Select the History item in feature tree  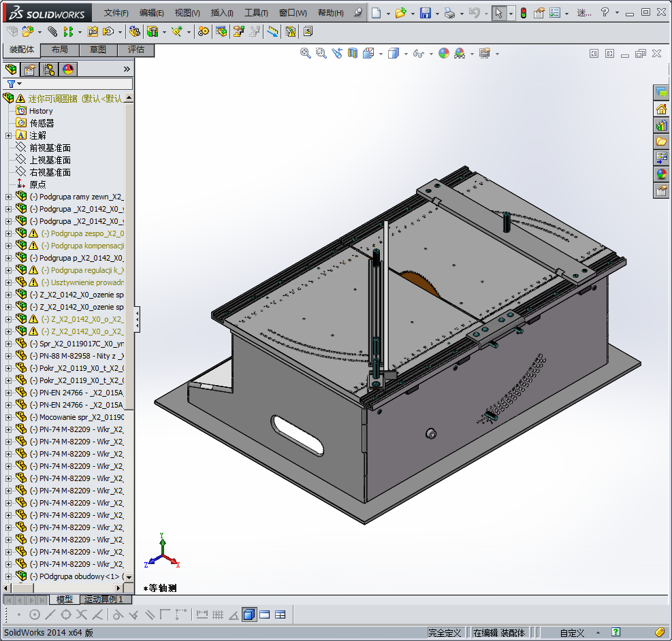(x=40, y=111)
